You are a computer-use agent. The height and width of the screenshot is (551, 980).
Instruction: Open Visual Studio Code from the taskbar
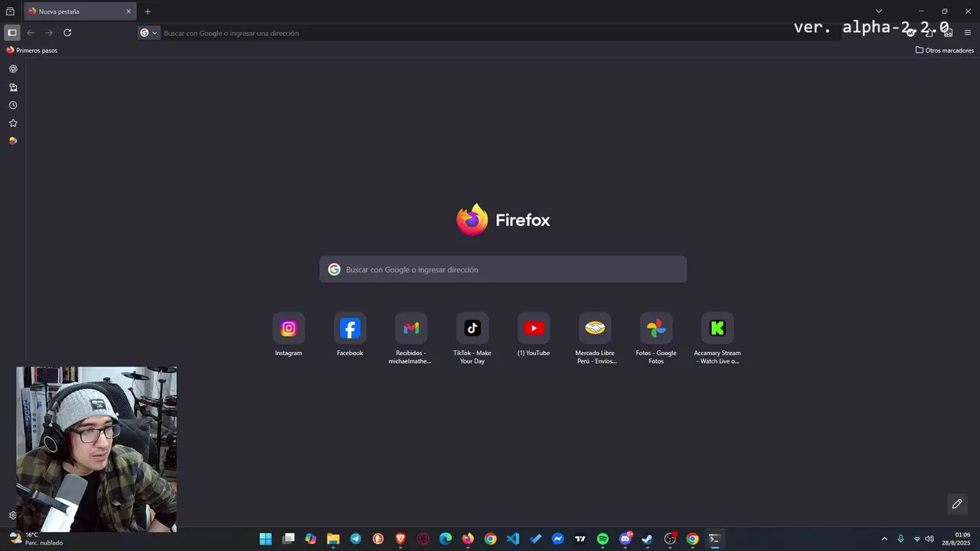(513, 539)
